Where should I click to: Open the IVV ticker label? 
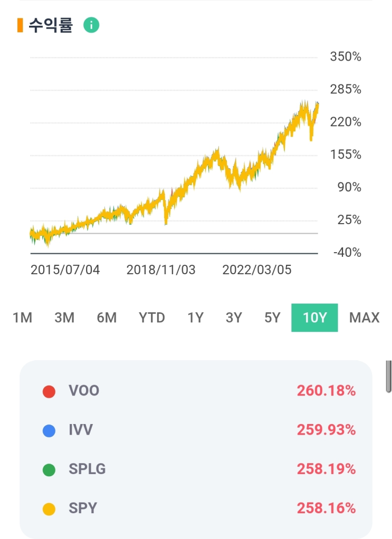pos(81,430)
